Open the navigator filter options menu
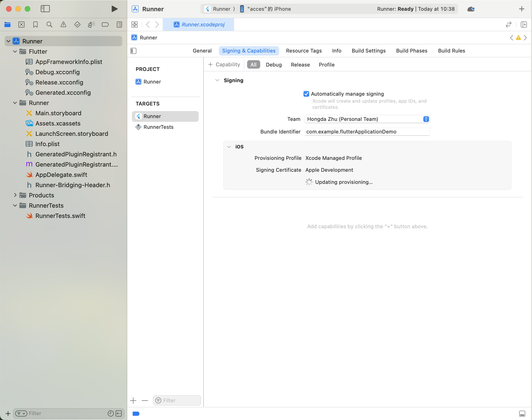 click(x=21, y=414)
